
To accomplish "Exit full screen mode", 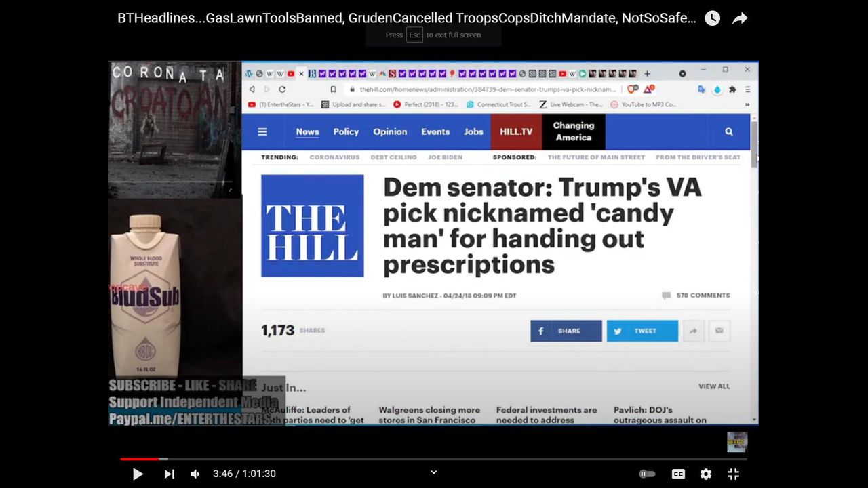I will click(733, 474).
